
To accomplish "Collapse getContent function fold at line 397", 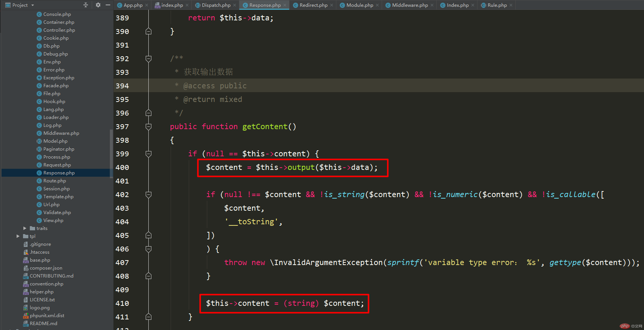I will (149, 126).
